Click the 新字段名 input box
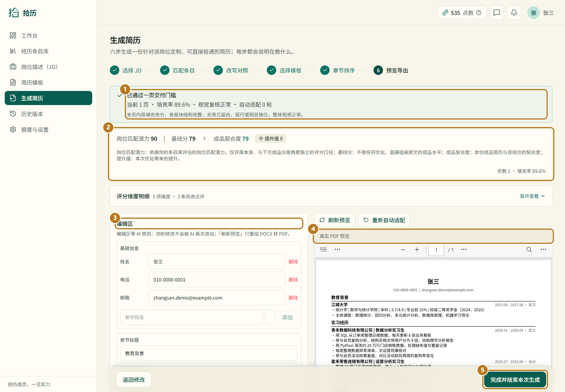The image size is (565, 392). (191, 317)
